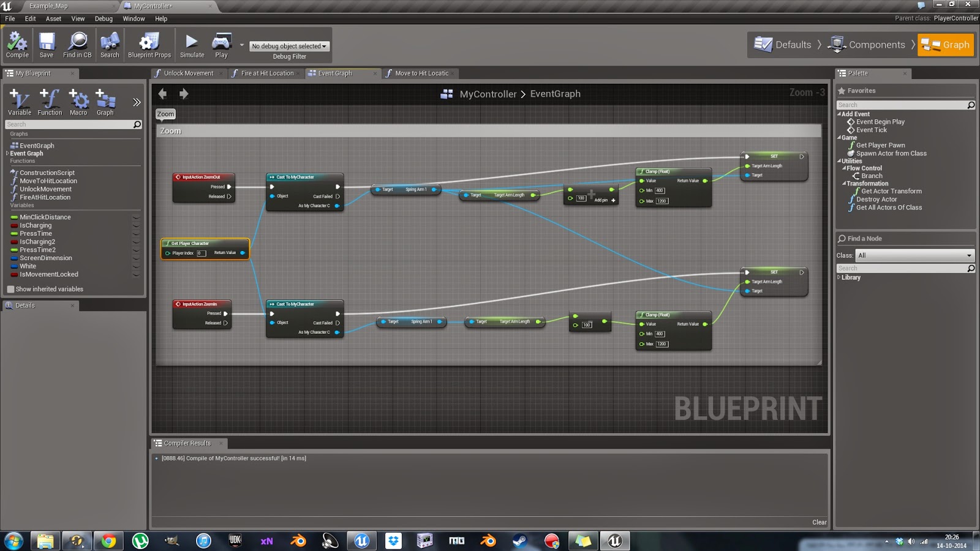This screenshot has width=980, height=551.
Task: Launch Play mode with the Play icon
Action: [221, 45]
